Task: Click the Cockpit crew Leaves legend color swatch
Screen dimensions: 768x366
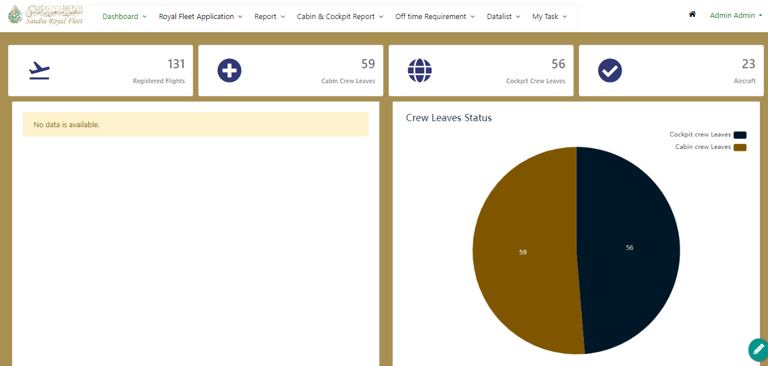Action: (x=740, y=135)
